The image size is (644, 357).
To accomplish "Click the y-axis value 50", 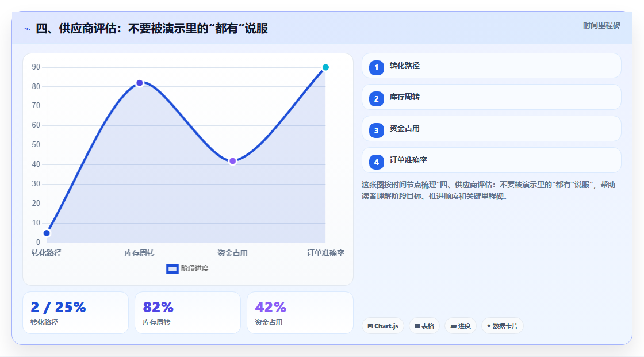I will (36, 145).
